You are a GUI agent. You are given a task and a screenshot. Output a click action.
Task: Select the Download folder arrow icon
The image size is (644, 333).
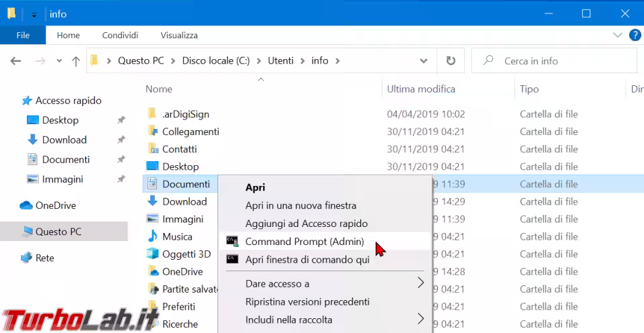(x=152, y=201)
